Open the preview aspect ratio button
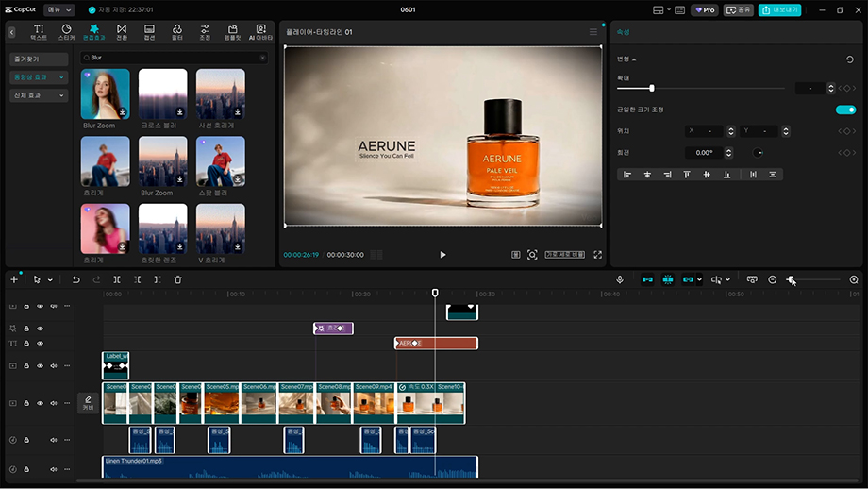This screenshot has height=489, width=868. tap(564, 255)
